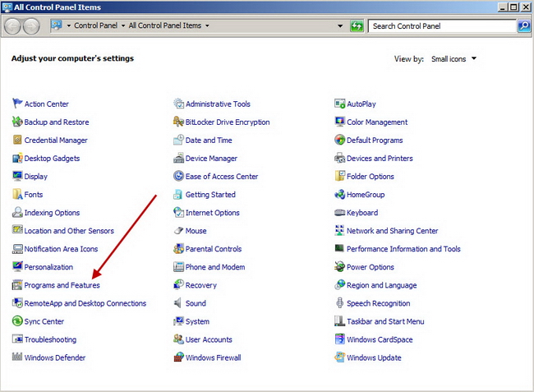
Task: Click the BitLocker Drive Encryption icon
Action: (x=178, y=122)
